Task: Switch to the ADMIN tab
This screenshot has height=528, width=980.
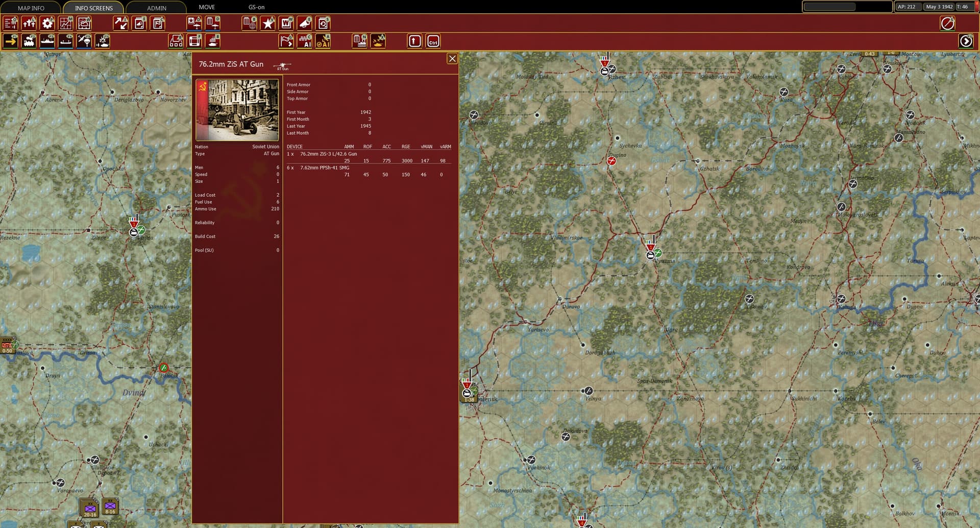Action: 157,8
